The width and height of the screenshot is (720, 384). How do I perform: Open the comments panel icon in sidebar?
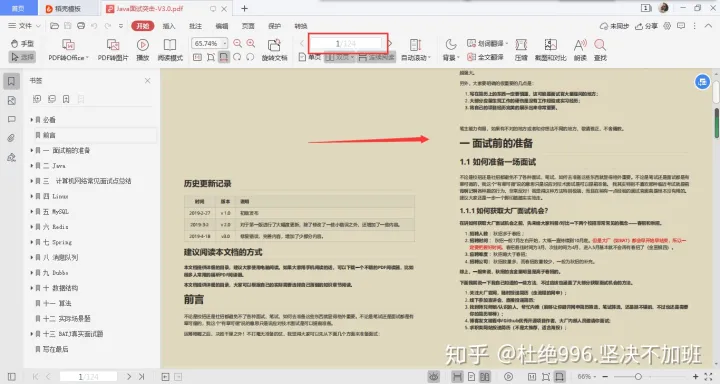pyautogui.click(x=11, y=119)
